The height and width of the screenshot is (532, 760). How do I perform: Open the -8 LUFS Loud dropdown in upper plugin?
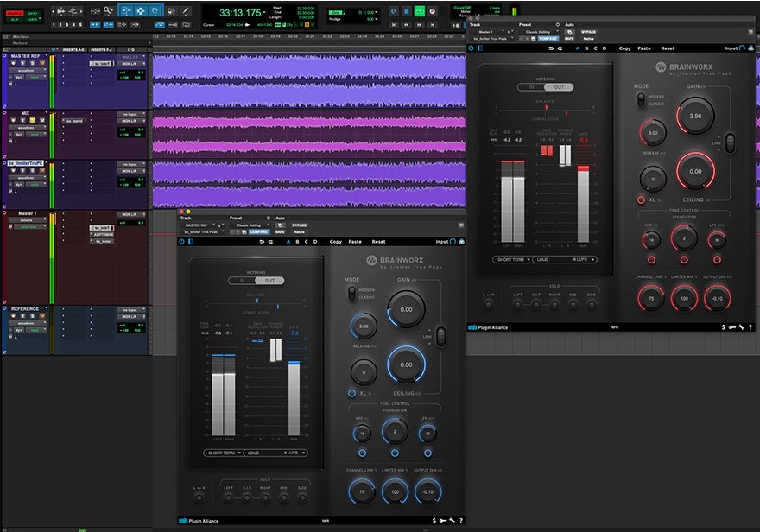[563, 259]
